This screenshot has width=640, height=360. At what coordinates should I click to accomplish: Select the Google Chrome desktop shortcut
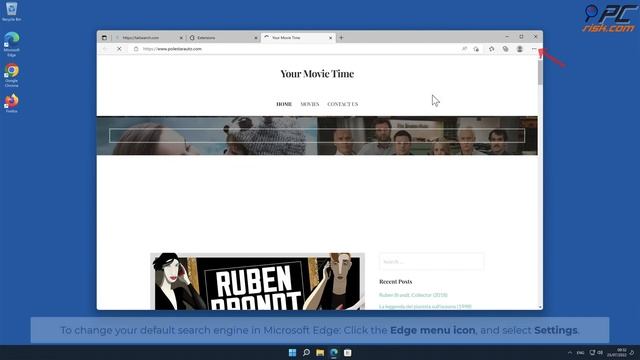[11, 75]
